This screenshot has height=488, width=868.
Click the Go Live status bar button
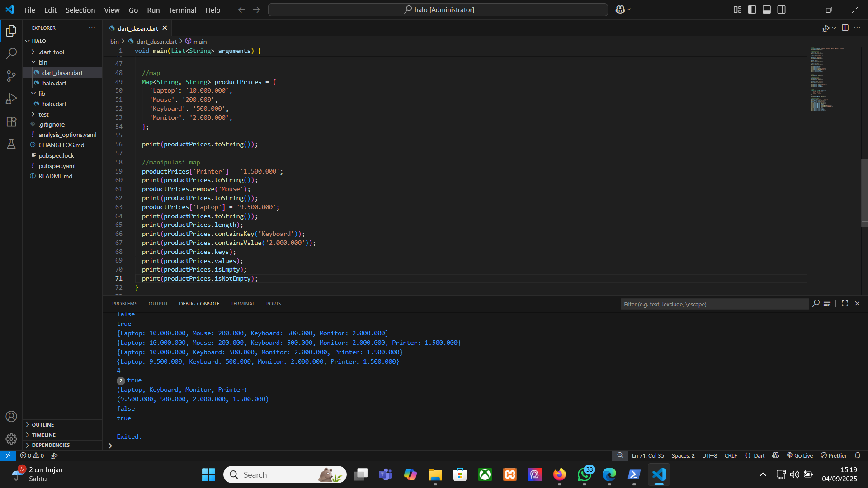coord(800,455)
